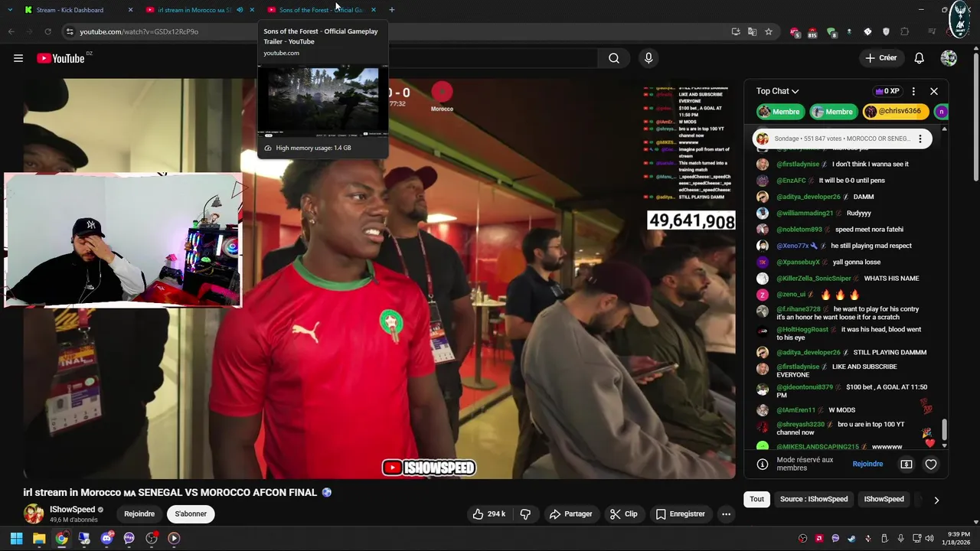The image size is (980, 551).
Task: Share the video via Partager
Action: 570,514
